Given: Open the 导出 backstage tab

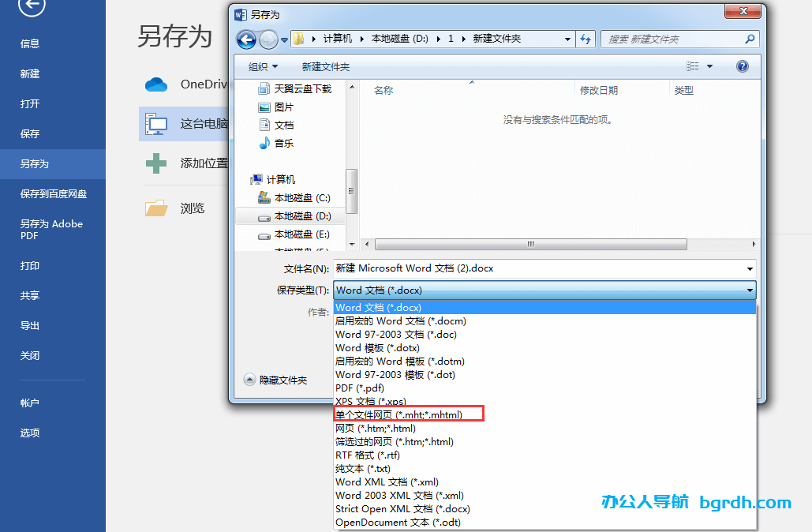Looking at the screenshot, I should 30,326.
